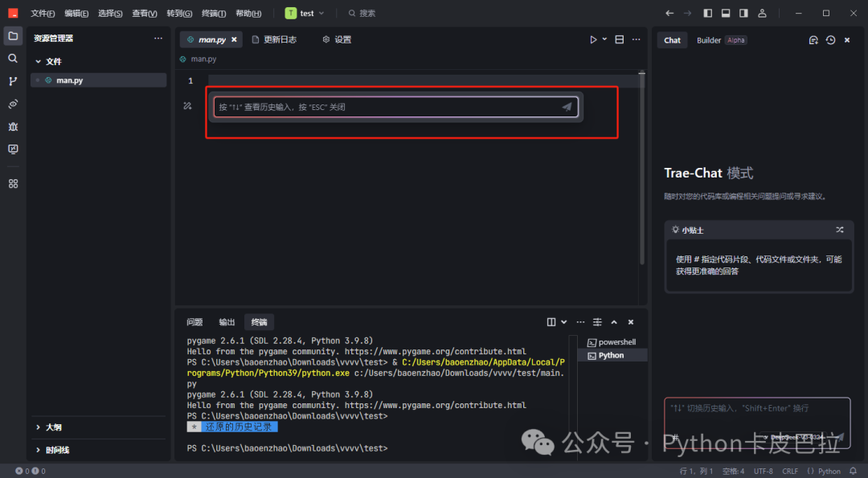
Task: Click the Trae red logo icon
Action: [x=13, y=14]
